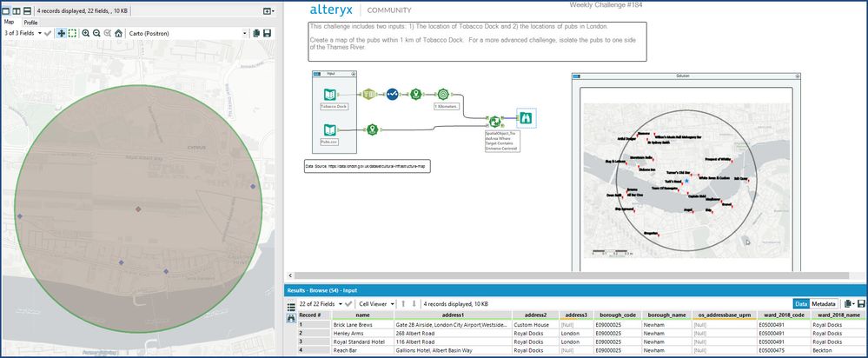Click the canvas horizontal scrollbar
Screen dimensions: 868x358
(572, 275)
